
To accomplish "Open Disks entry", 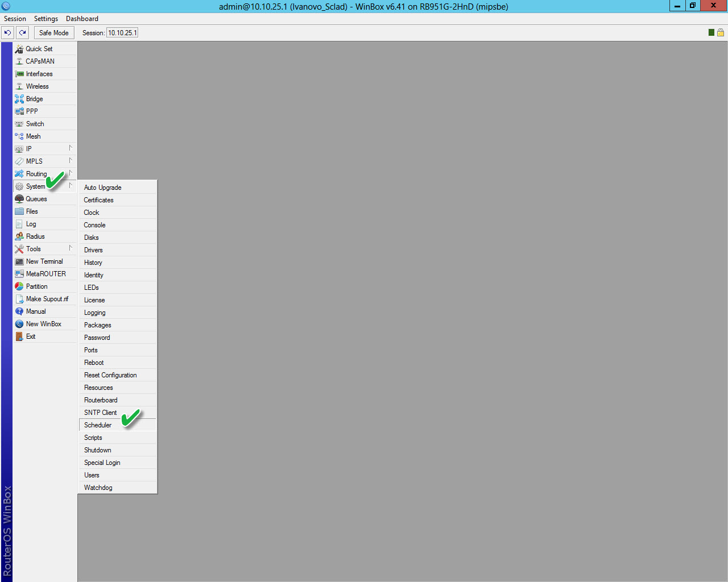I will coord(118,238).
